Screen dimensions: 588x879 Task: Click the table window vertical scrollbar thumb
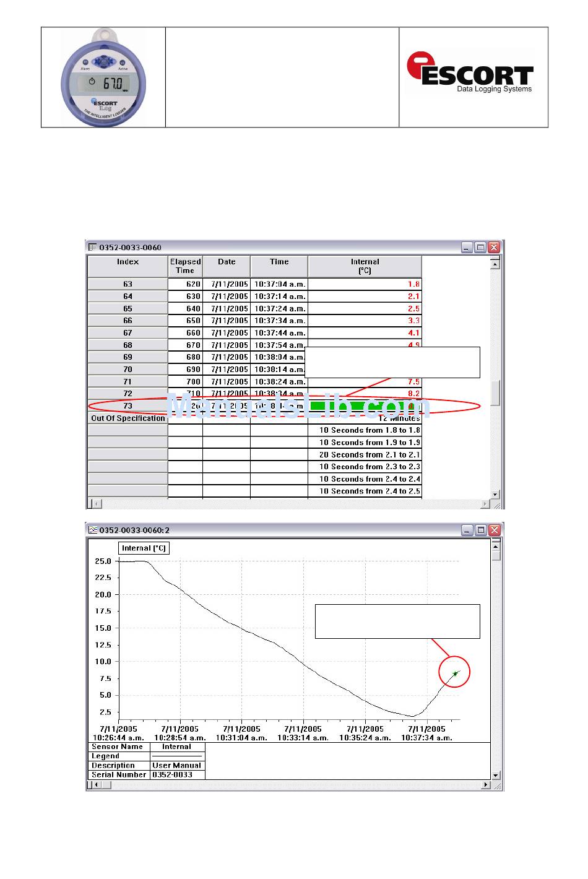click(x=495, y=394)
